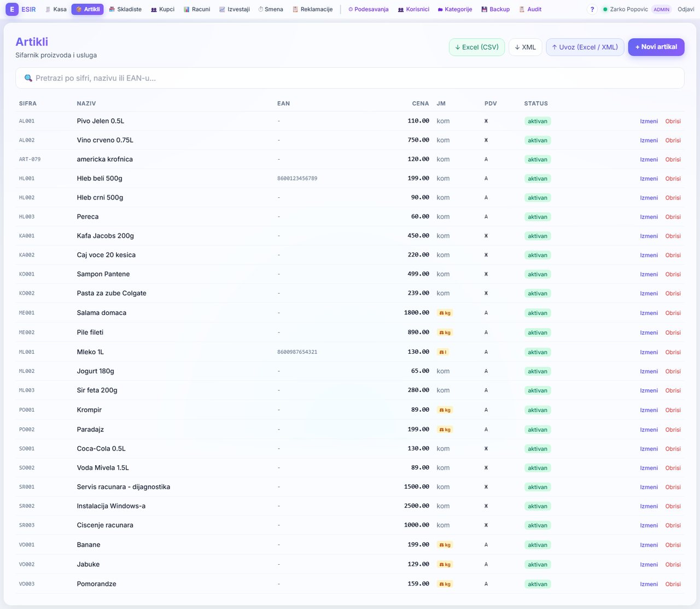This screenshot has height=609, width=700.
Task: Open the Smena menu item
Action: (x=271, y=9)
